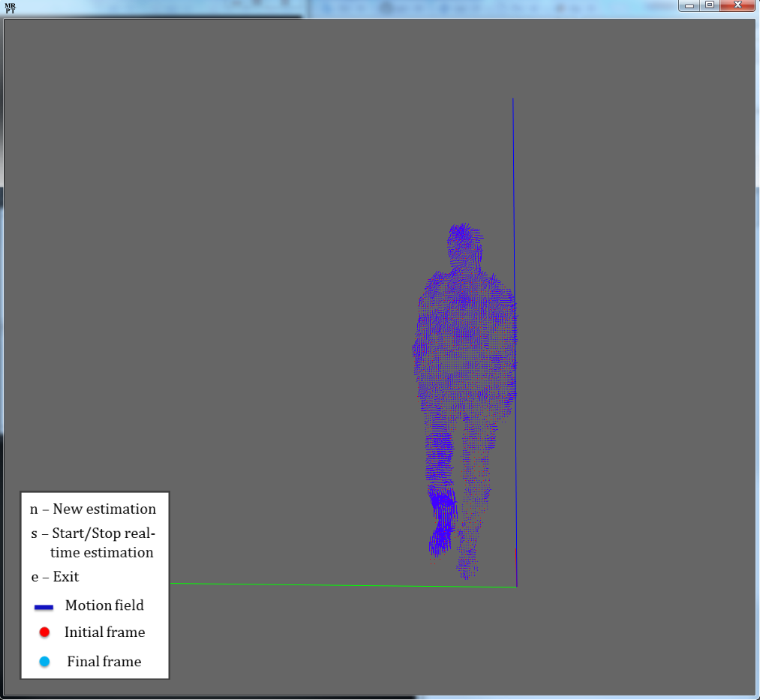
Task: Minimize the viewer window
Action: 689,5
